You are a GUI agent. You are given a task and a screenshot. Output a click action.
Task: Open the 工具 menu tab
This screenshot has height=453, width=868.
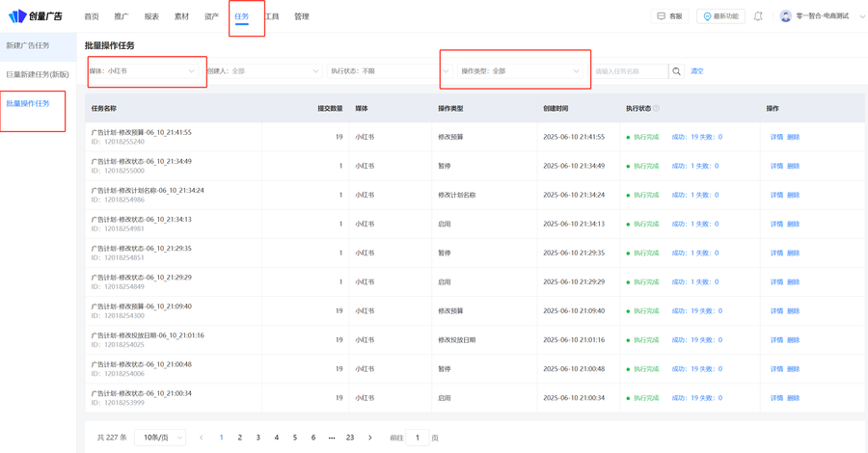coord(272,16)
